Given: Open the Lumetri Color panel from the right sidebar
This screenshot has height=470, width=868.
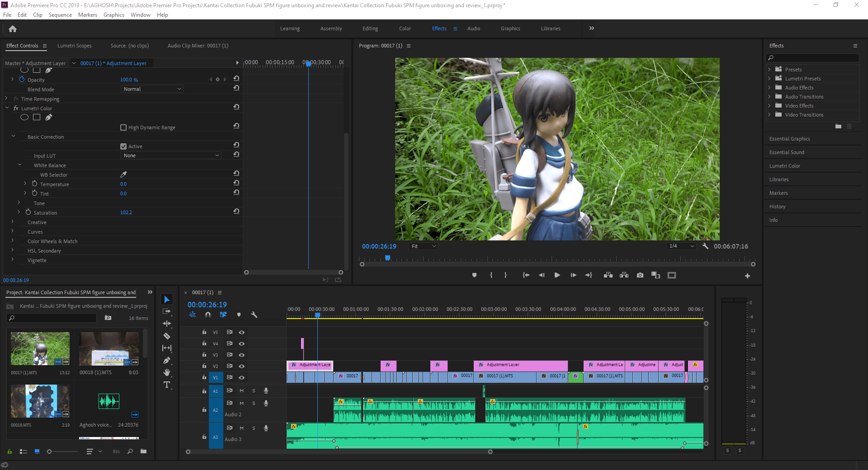Looking at the screenshot, I should [785, 165].
